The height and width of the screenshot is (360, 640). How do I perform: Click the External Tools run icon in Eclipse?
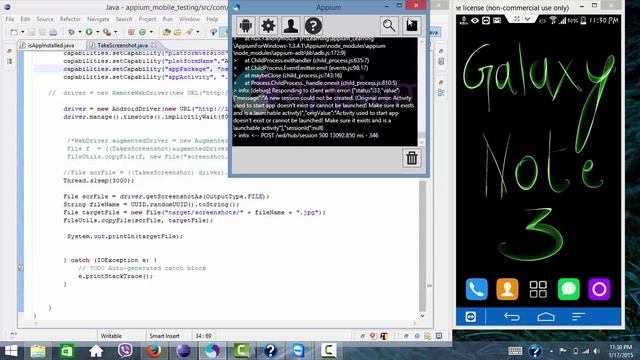click(x=107, y=32)
